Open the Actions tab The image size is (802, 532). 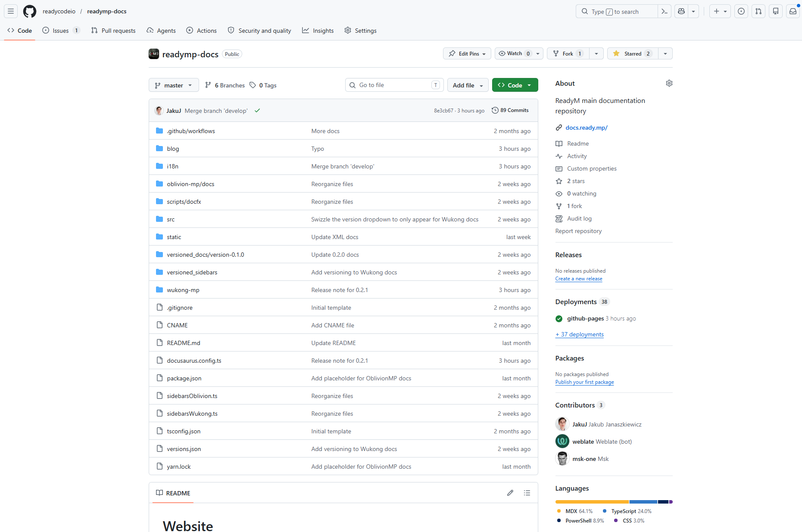coord(202,31)
